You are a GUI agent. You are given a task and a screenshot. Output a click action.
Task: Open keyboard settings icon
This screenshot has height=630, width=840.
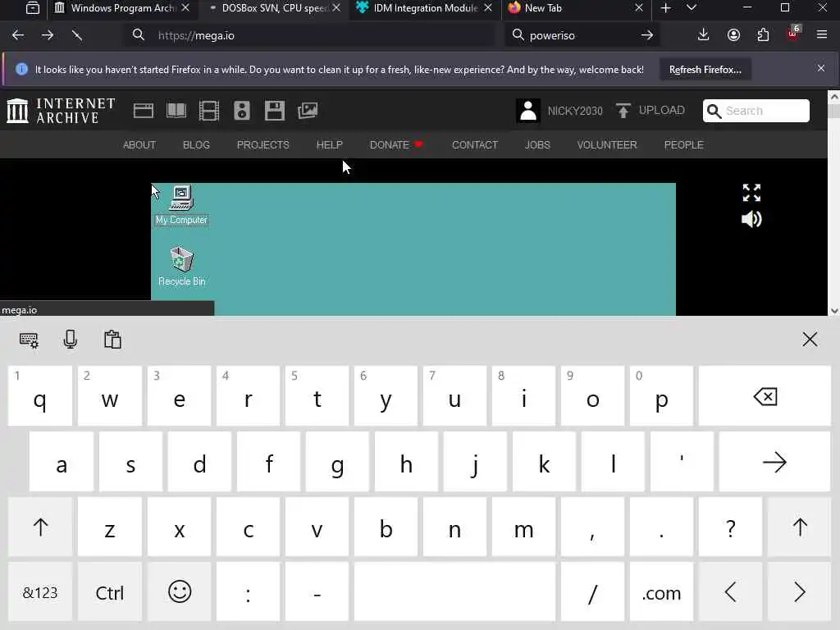tap(29, 340)
